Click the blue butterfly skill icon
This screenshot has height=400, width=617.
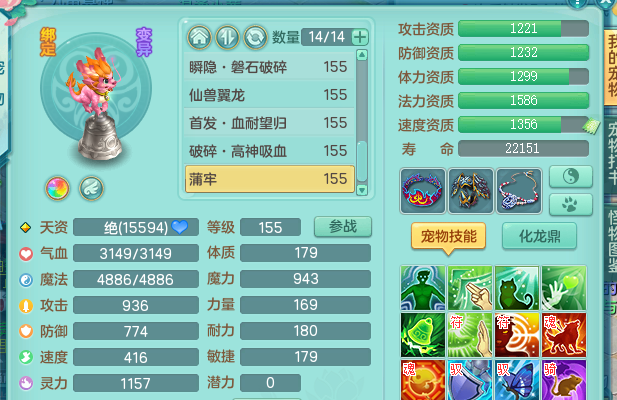517,381
